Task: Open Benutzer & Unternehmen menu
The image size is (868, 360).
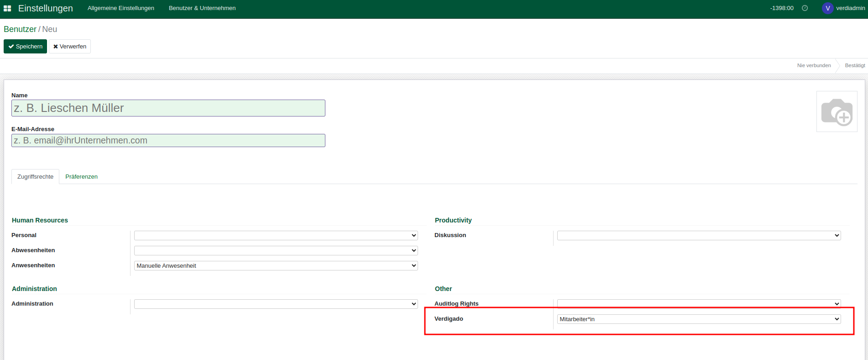Action: click(202, 8)
